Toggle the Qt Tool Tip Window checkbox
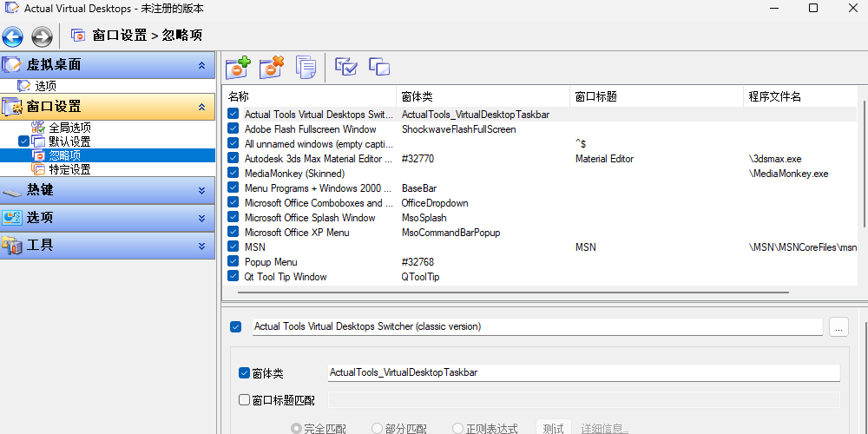868x434 pixels. pos(233,276)
